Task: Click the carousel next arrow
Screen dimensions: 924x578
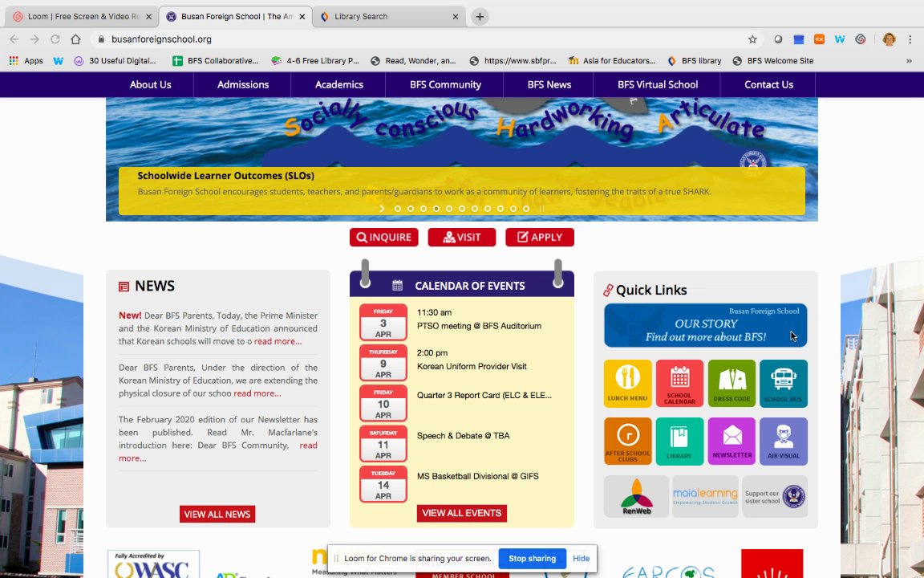Action: pos(382,209)
